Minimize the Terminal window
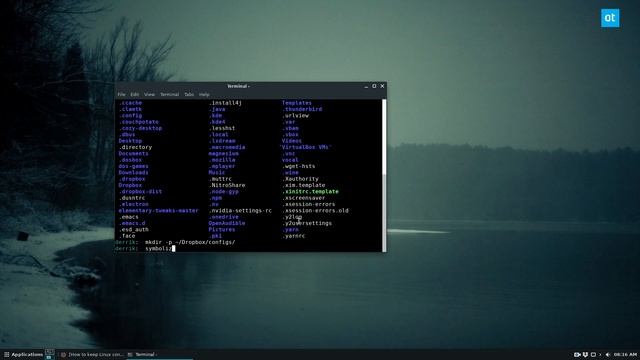 [366, 86]
